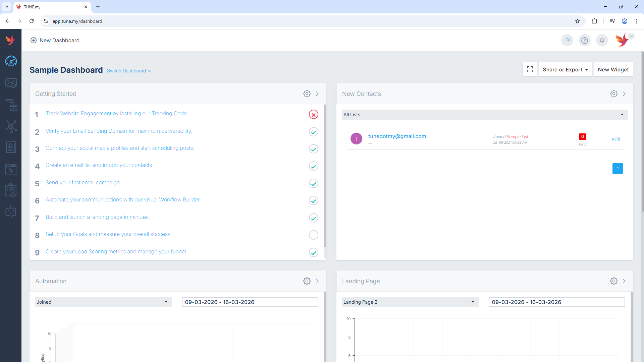
Task: Open the email campaigns sidebar icon
Action: tap(11, 83)
